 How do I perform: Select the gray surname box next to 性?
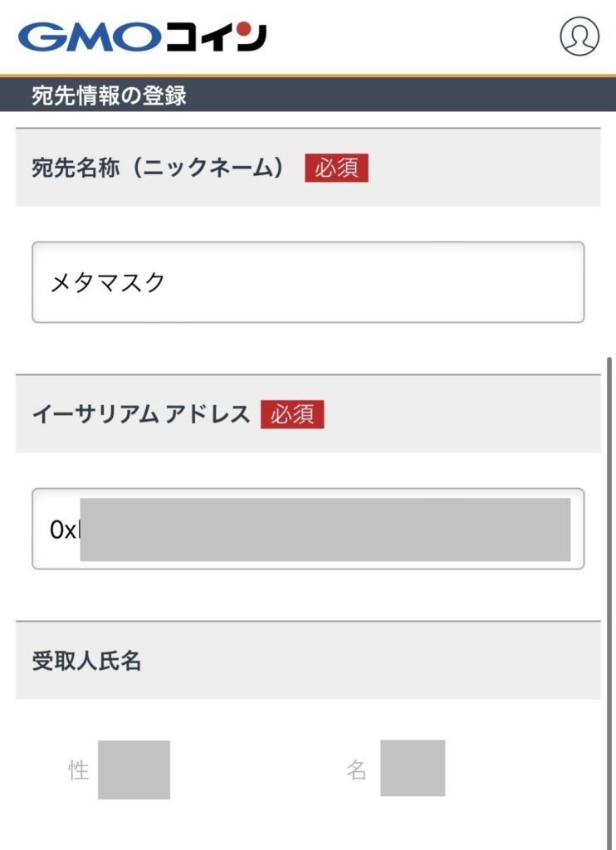(134, 769)
